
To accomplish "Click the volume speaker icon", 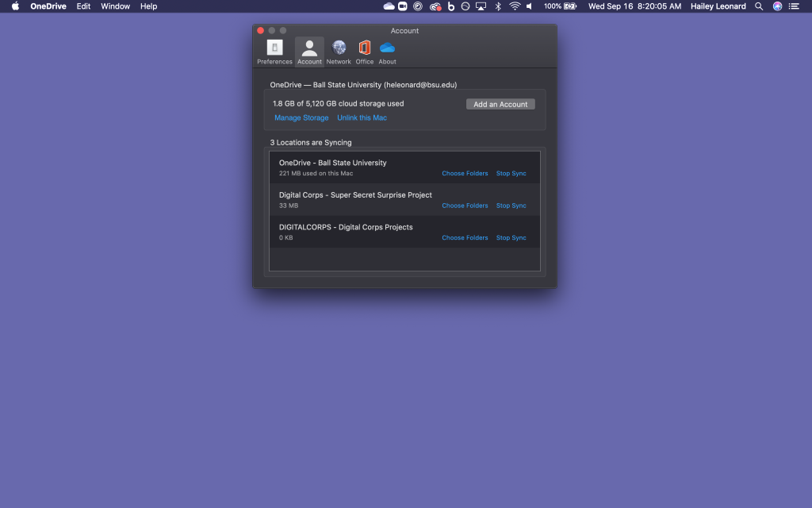I will 530,6.
